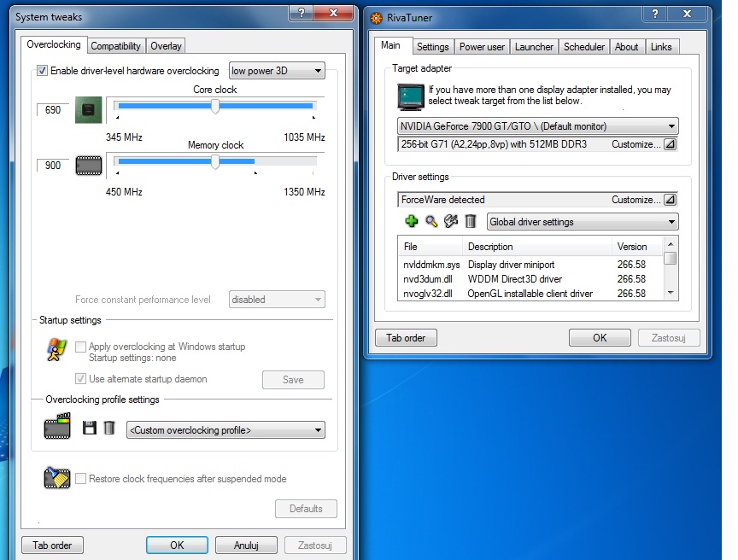Click the RivaTuner title bar gear icon
Viewport: 738px width, 560px height.
(376, 18)
